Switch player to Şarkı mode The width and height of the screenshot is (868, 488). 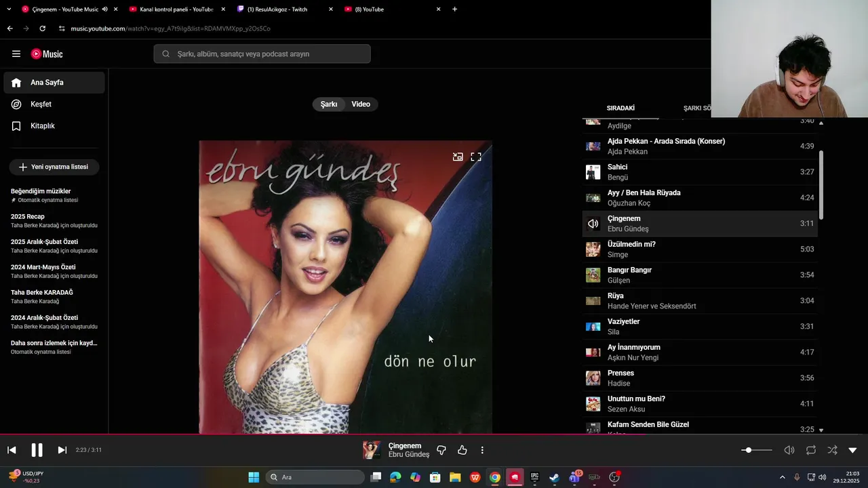coord(329,104)
